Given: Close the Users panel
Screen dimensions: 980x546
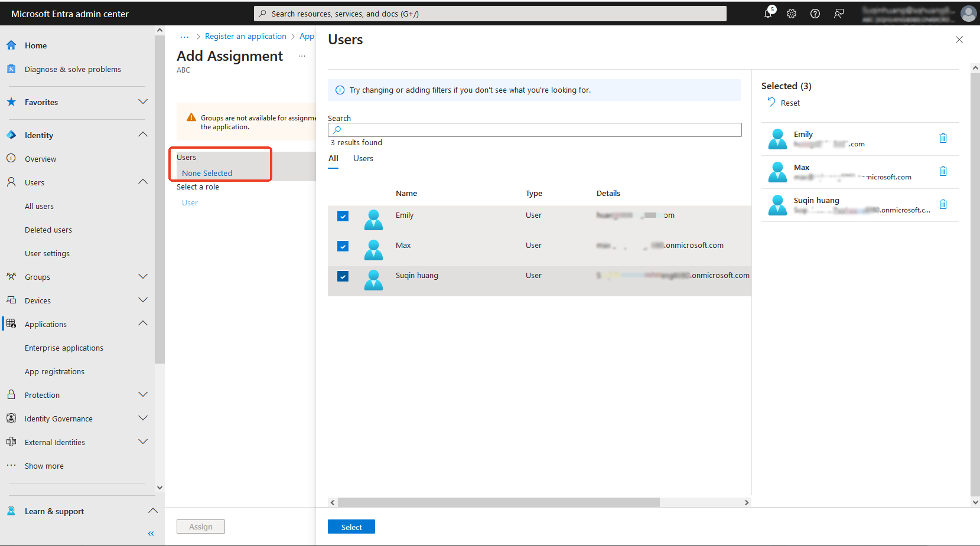Looking at the screenshot, I should [x=959, y=40].
